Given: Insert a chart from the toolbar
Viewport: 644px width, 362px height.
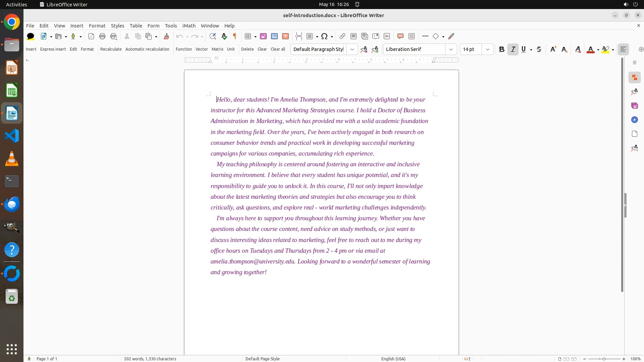Looking at the screenshot, I should [x=274, y=36].
